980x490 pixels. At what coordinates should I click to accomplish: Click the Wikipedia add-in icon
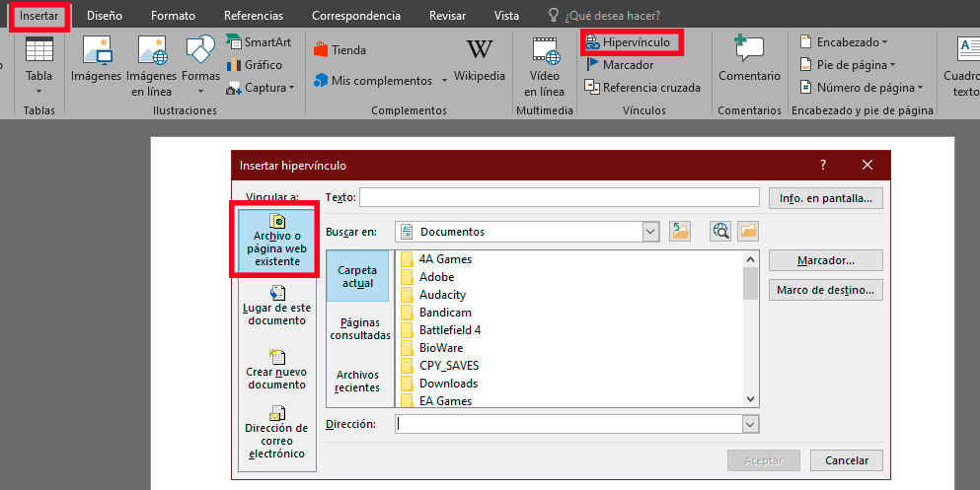[x=480, y=51]
